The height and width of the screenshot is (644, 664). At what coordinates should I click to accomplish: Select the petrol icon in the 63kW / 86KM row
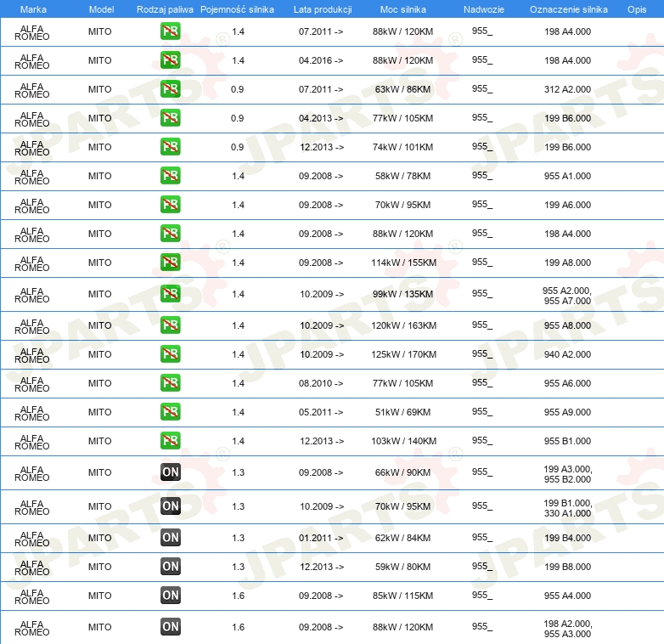click(170, 89)
